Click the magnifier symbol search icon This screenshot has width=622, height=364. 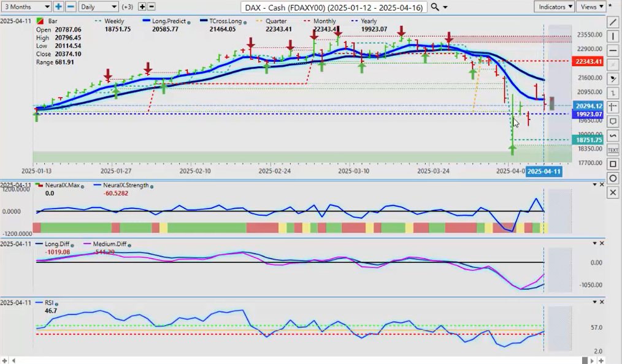(x=435, y=7)
